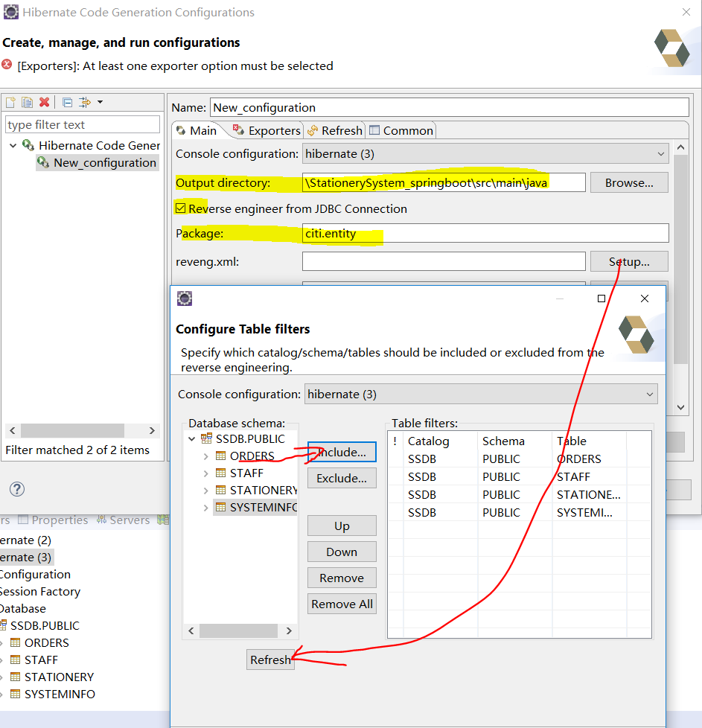702x728 pixels.
Task: Click STAFF table icon in bottom console view
Action: 16,660
